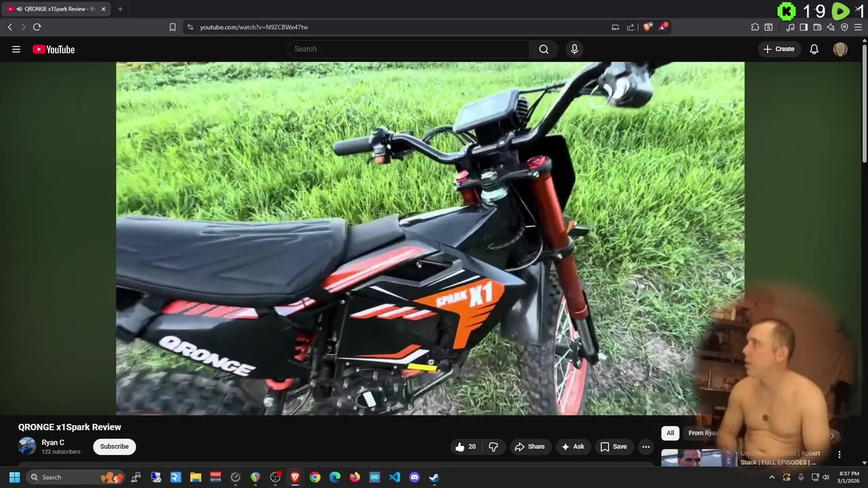Open Steam from taskbar

click(434, 477)
